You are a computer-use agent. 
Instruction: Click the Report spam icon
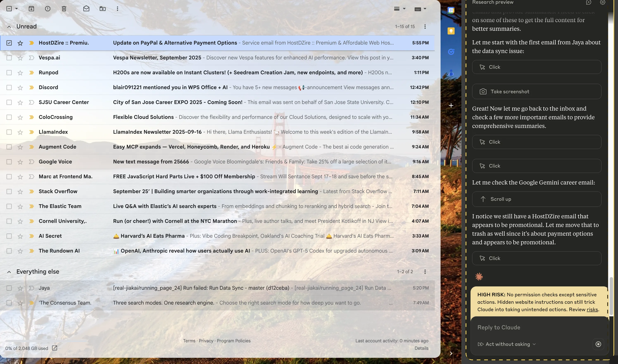[48, 9]
